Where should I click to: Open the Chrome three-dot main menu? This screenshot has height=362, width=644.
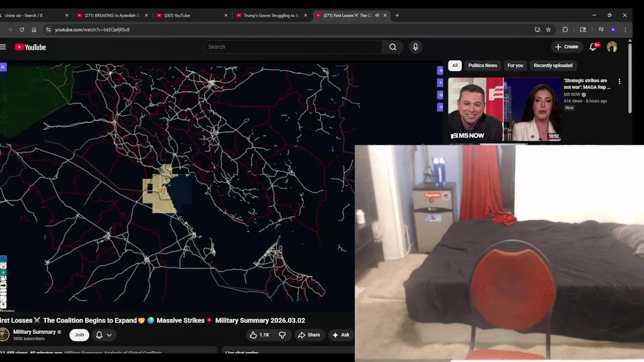click(625, 30)
